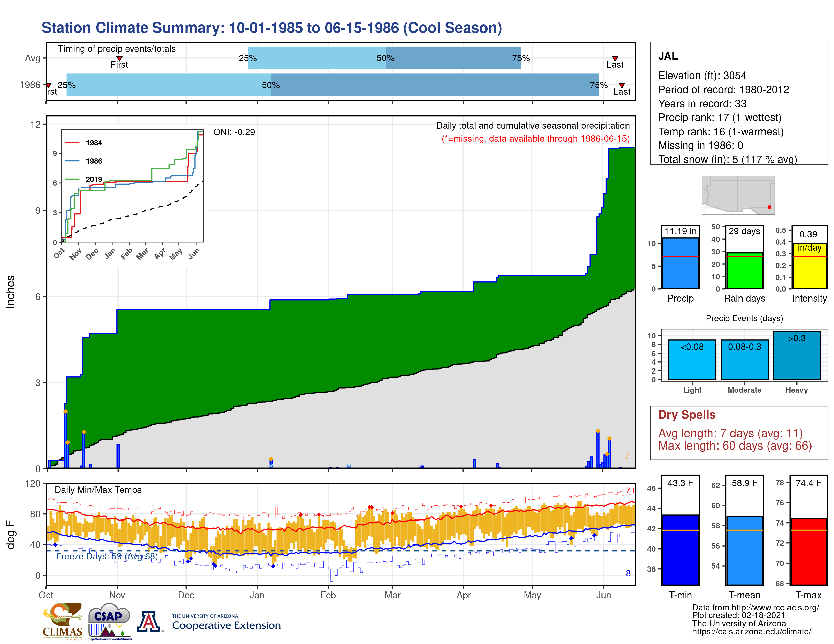This screenshot has width=834, height=644.
Task: Select the 1984 red legend line
Action: (x=72, y=143)
